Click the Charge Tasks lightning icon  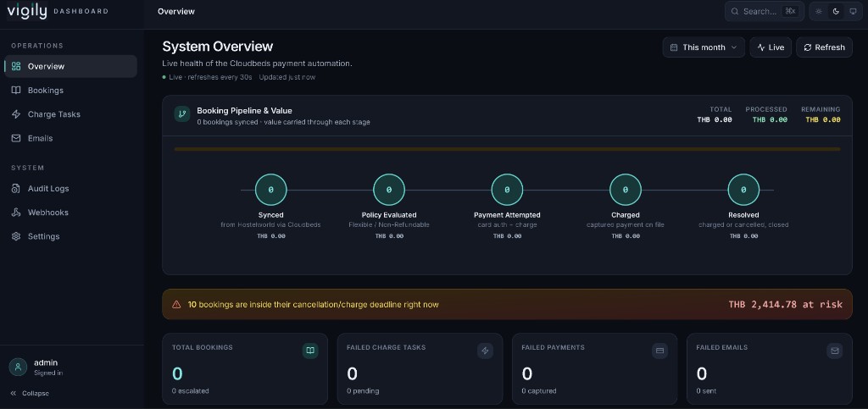point(16,114)
